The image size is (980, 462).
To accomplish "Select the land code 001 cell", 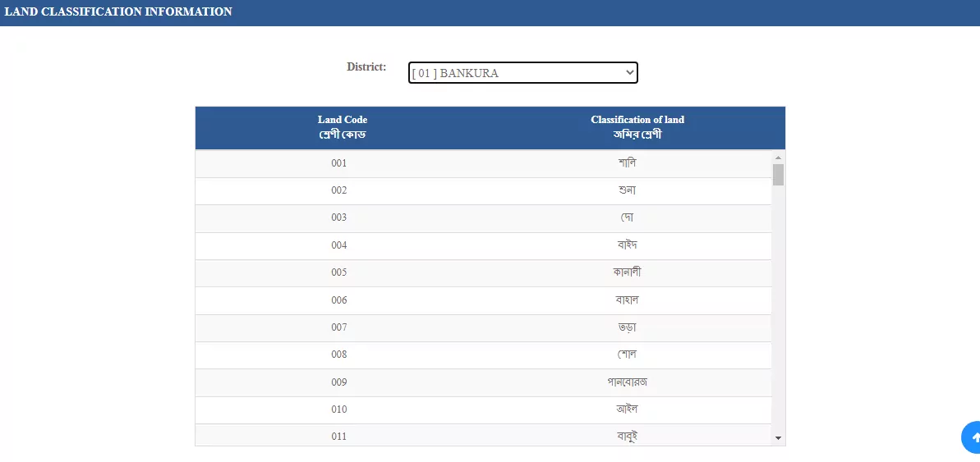I will point(339,163).
